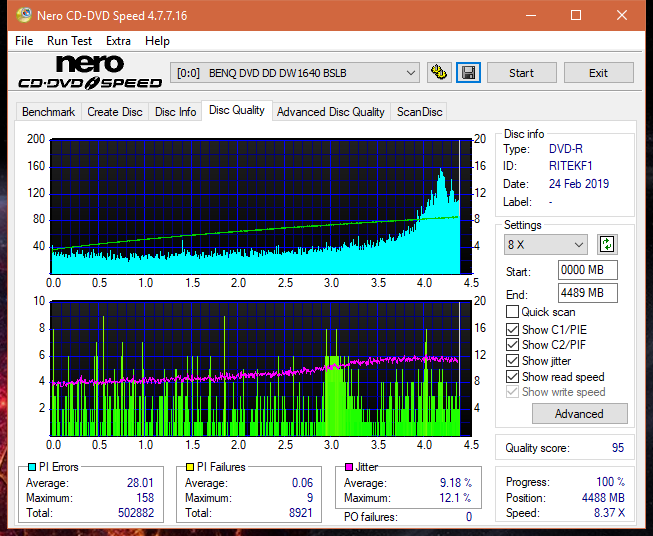
Task: Go to the Advanced Disc Quality tab
Action: [x=331, y=112]
